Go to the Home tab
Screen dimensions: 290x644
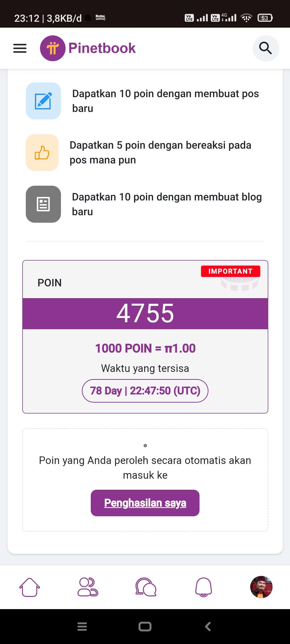click(30, 587)
